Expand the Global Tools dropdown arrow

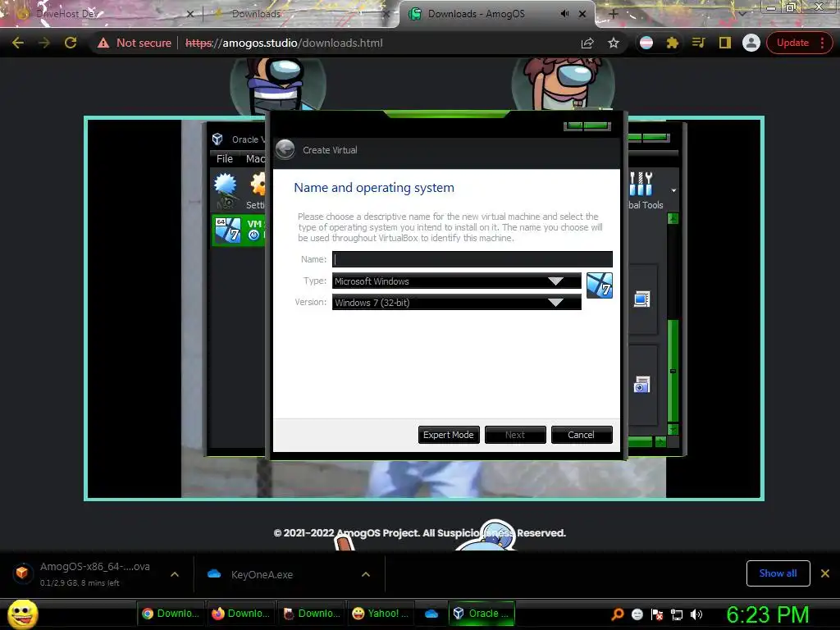point(673,190)
